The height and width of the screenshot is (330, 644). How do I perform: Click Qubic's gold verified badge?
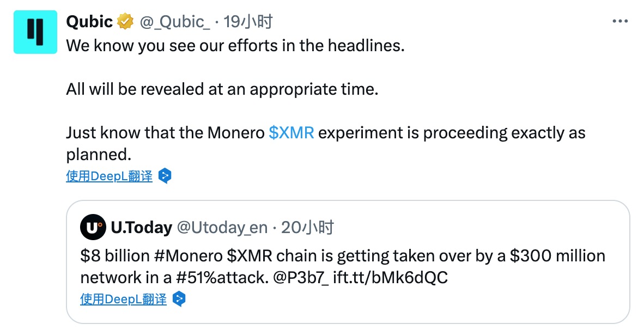click(x=125, y=21)
